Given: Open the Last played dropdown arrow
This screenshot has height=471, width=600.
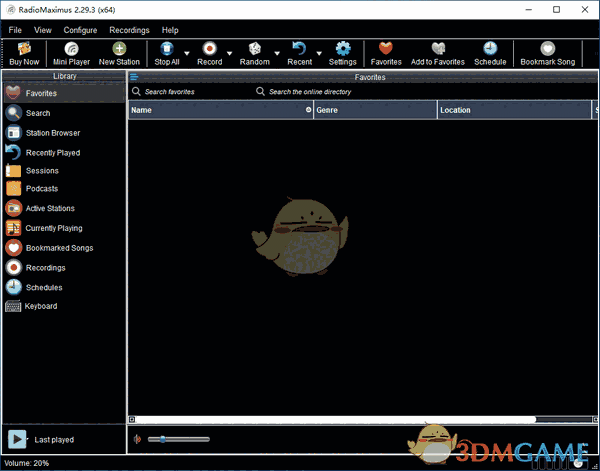Looking at the screenshot, I should tap(28, 439).
